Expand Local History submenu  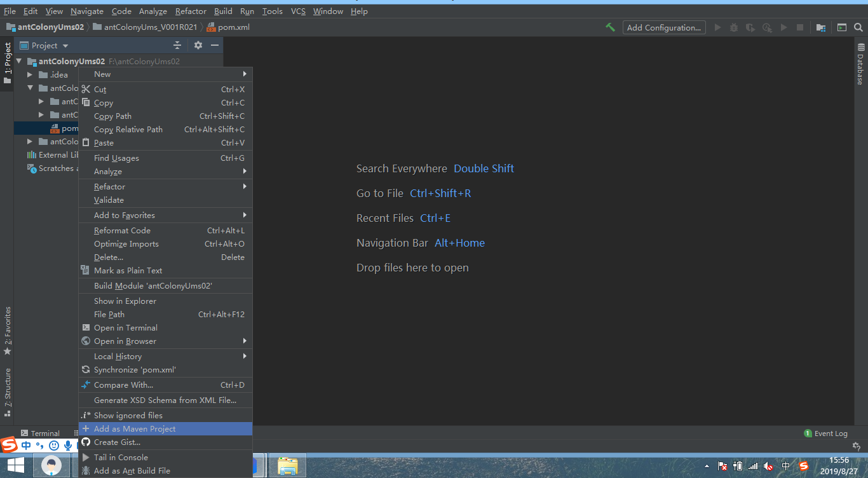[165, 357]
